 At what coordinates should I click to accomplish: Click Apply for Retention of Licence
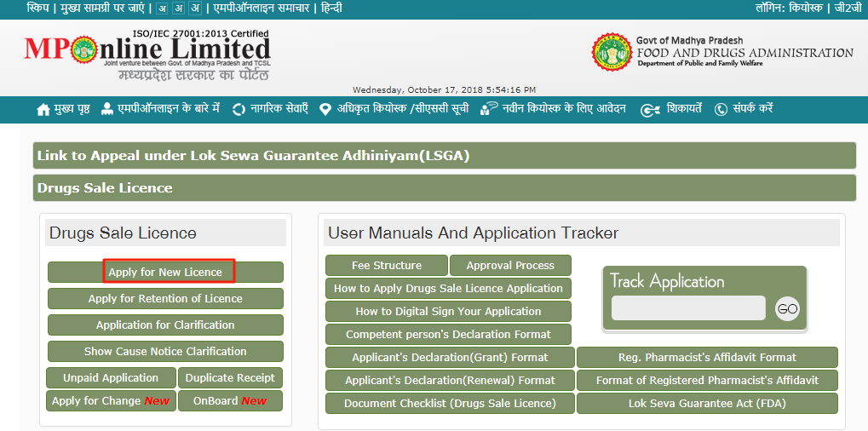tap(165, 299)
